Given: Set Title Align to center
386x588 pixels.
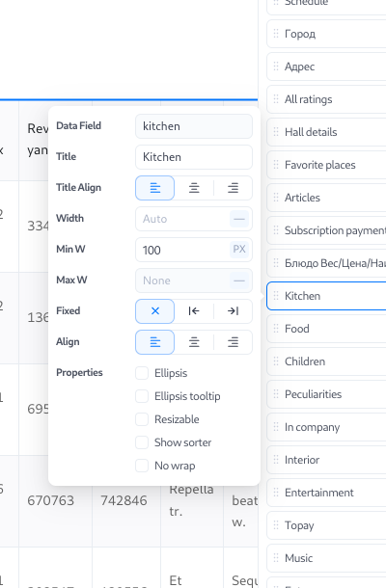Looking at the screenshot, I should (194, 188).
